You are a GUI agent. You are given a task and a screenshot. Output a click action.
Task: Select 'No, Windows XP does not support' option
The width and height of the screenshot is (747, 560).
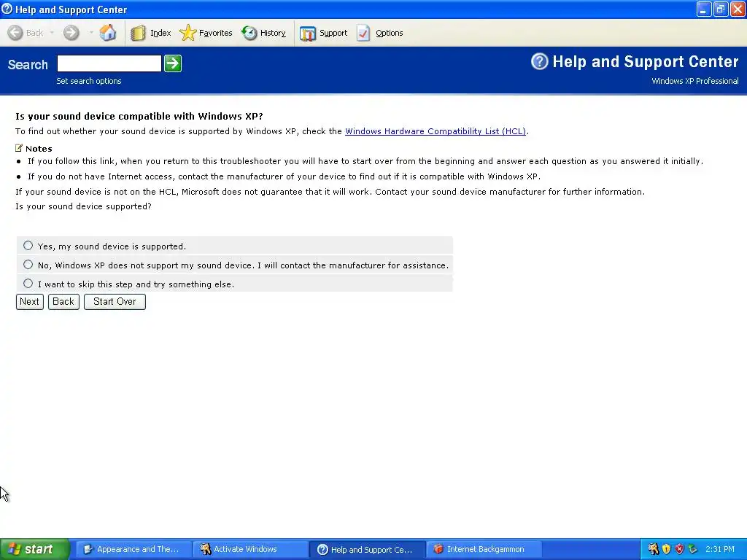tap(28, 265)
